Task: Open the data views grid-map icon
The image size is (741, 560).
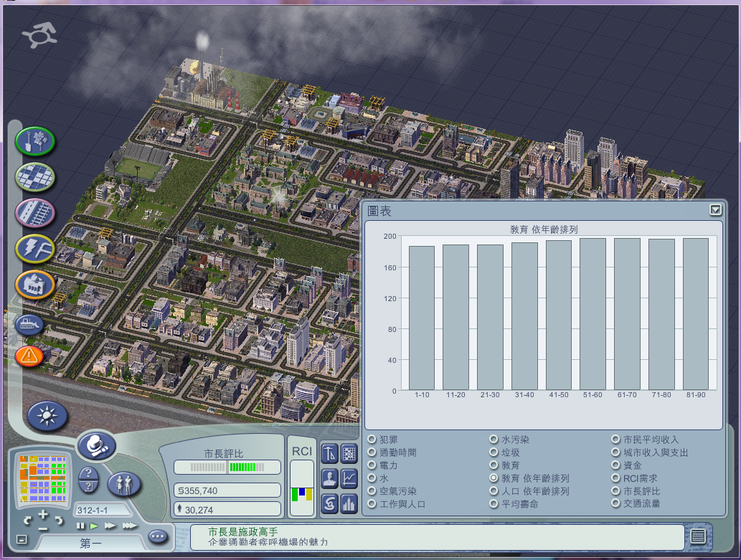Action: point(349,454)
